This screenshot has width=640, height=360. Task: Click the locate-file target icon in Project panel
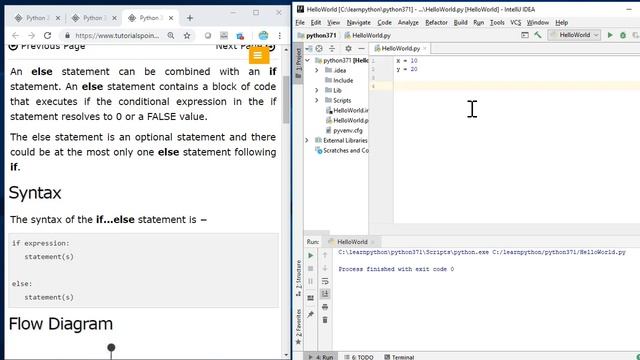(x=319, y=49)
